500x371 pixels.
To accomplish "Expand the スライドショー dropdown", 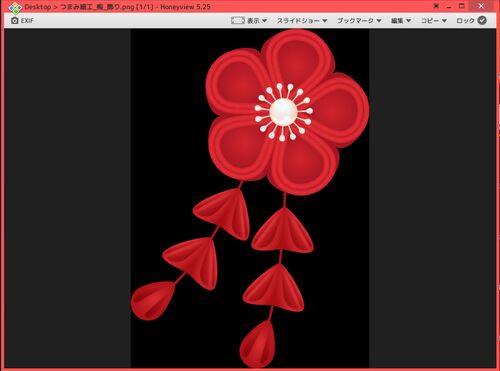I will [302, 21].
